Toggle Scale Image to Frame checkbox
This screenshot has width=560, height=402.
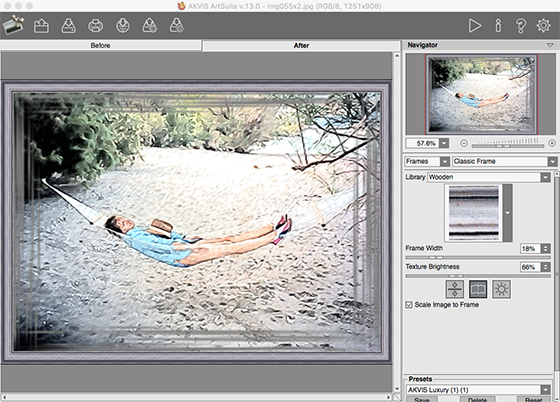coord(409,305)
